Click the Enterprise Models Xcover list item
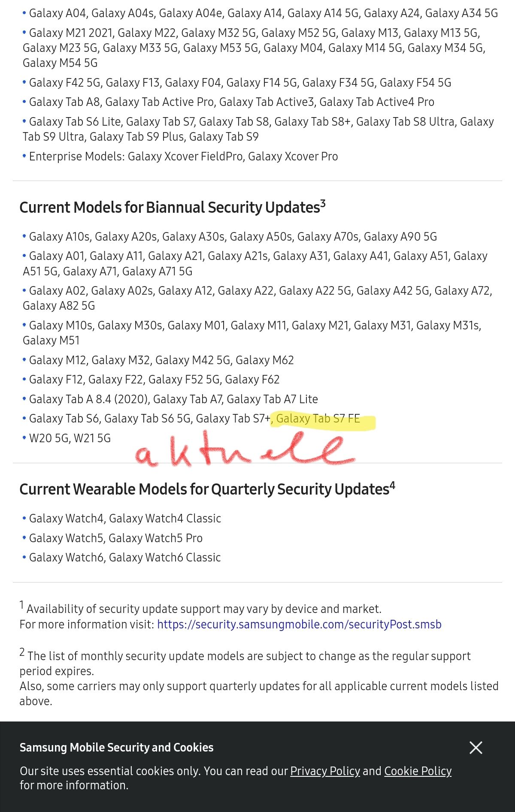The width and height of the screenshot is (515, 812). coord(180,156)
